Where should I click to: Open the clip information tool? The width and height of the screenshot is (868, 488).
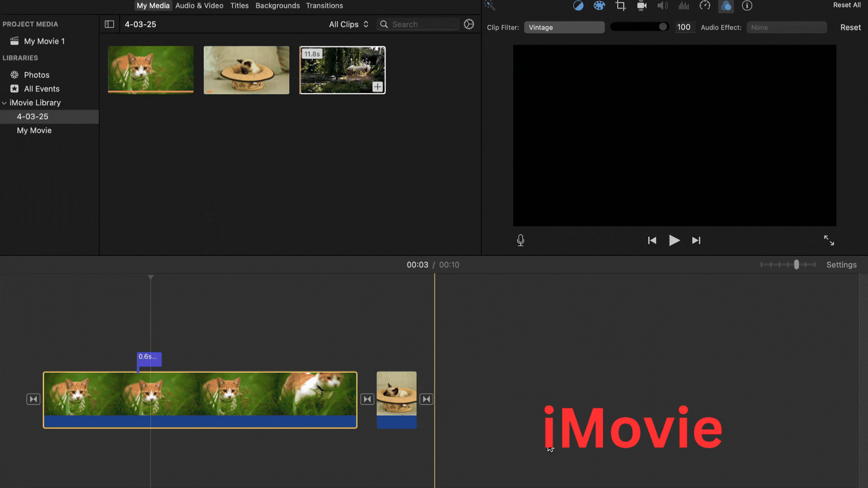click(747, 6)
